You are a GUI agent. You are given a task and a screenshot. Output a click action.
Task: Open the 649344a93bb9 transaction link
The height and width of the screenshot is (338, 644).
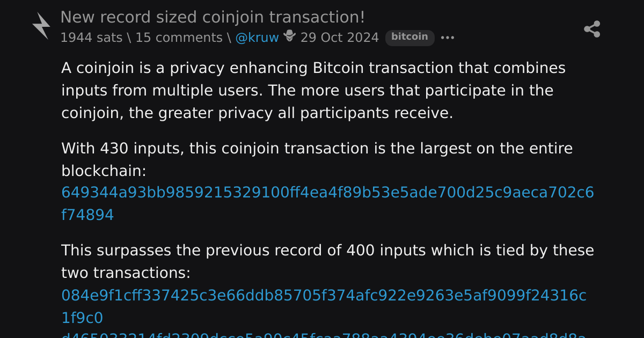pyautogui.click(x=327, y=204)
